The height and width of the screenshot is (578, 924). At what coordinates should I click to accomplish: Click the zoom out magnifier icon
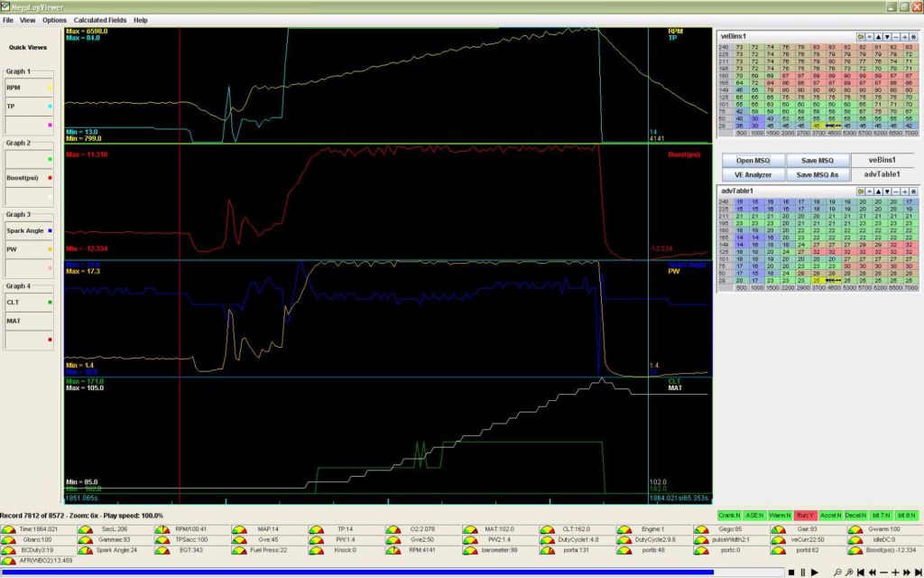coord(837,572)
